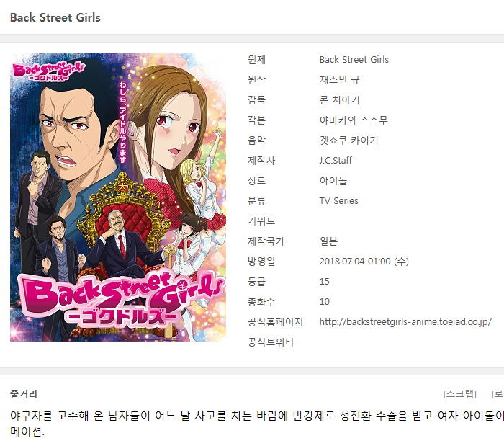Click the studio name J.C.Staff

(336, 161)
